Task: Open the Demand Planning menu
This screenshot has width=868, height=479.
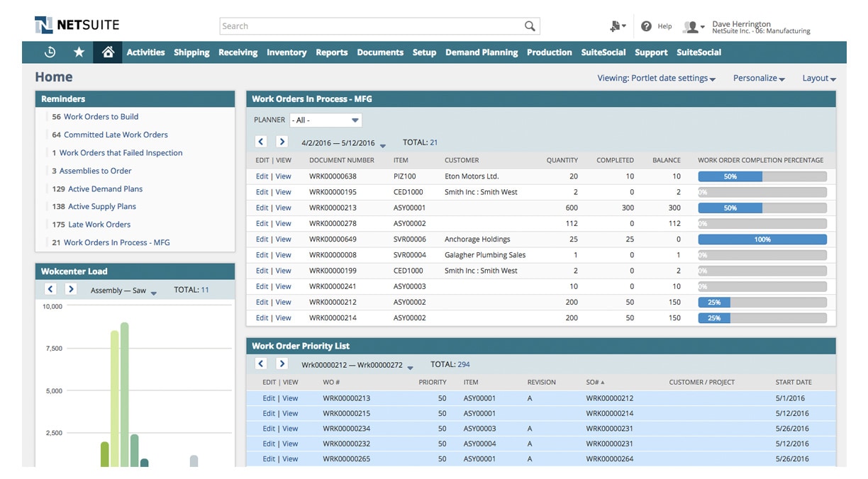Action: (482, 52)
